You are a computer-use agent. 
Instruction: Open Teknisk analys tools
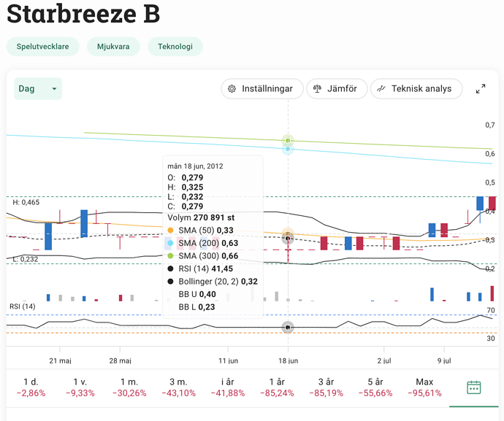(x=416, y=88)
